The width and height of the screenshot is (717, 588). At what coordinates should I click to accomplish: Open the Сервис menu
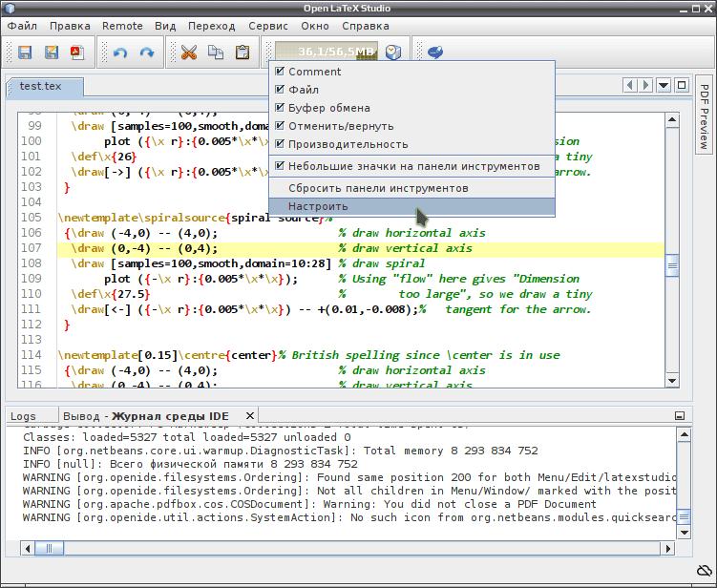click(268, 26)
